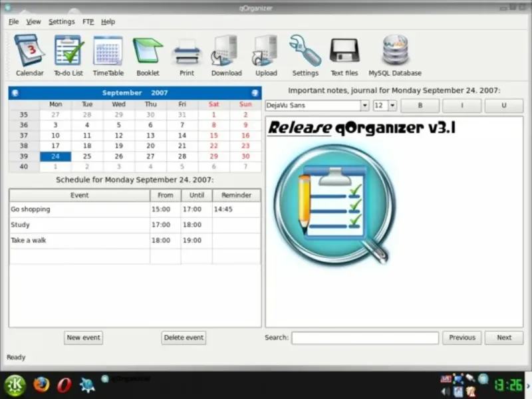Click the qOrganizer taskbar entry

click(126, 378)
